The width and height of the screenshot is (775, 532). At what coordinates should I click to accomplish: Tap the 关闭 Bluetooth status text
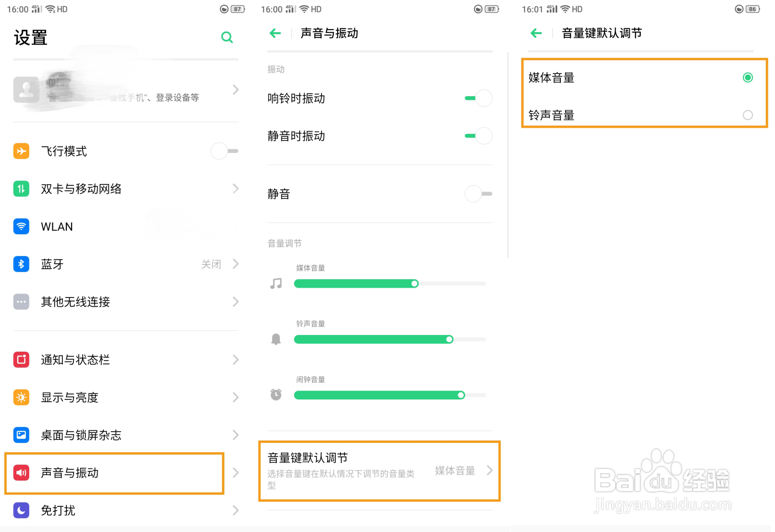[211, 264]
